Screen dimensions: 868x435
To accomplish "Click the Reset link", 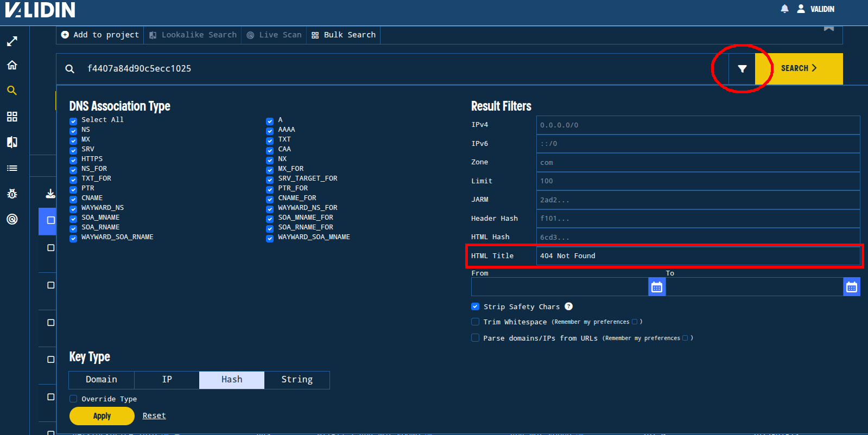I will coord(154,415).
